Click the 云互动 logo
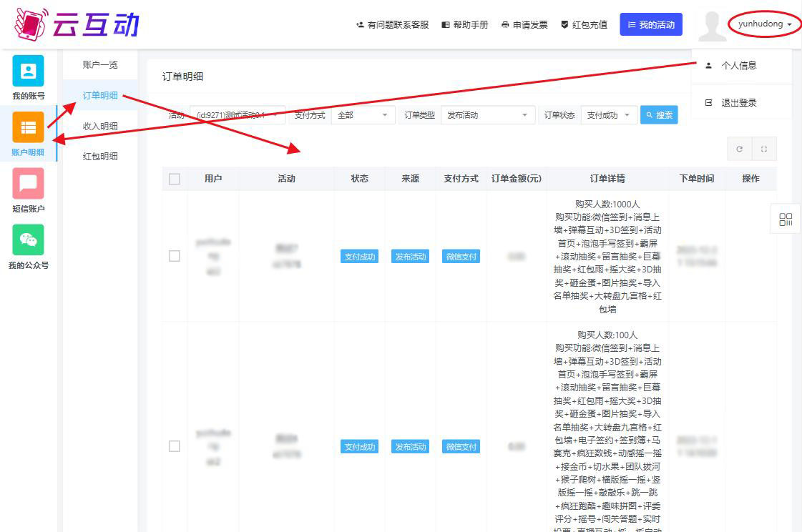The height and width of the screenshot is (532, 802). click(x=77, y=24)
